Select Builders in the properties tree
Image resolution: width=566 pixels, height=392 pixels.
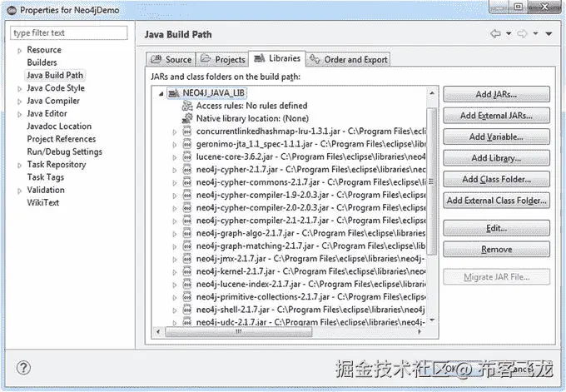(x=42, y=62)
